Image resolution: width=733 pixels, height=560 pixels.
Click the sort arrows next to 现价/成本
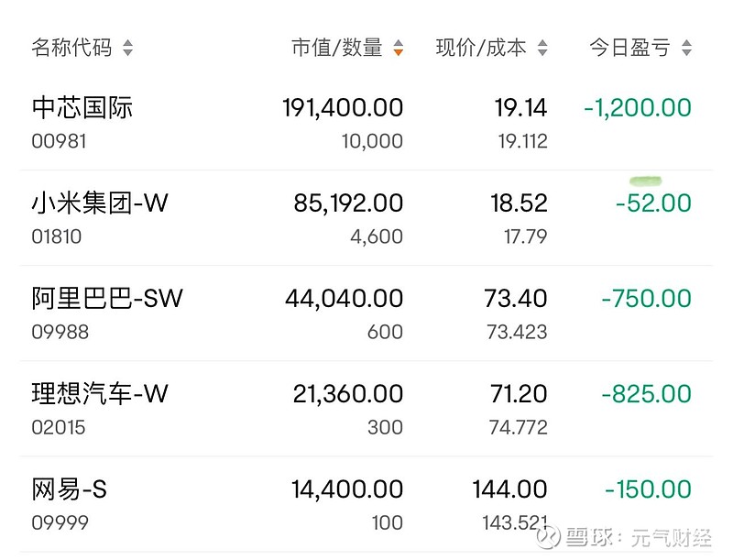[544, 47]
